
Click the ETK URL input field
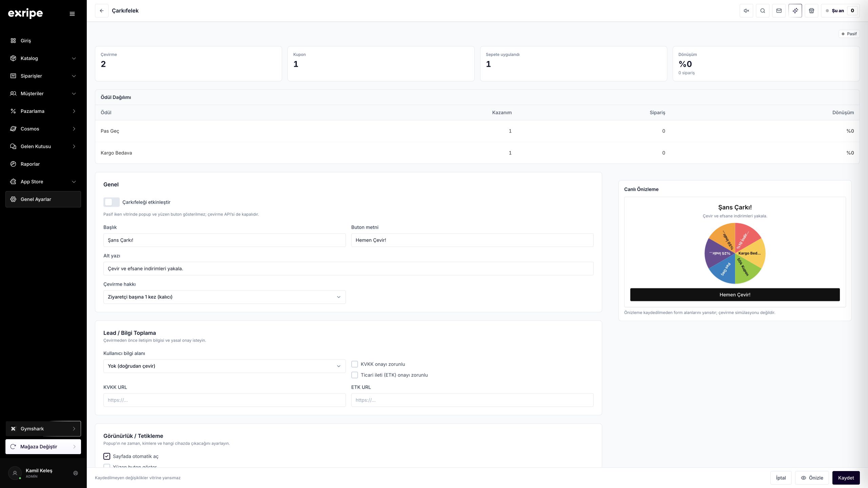[x=472, y=400]
